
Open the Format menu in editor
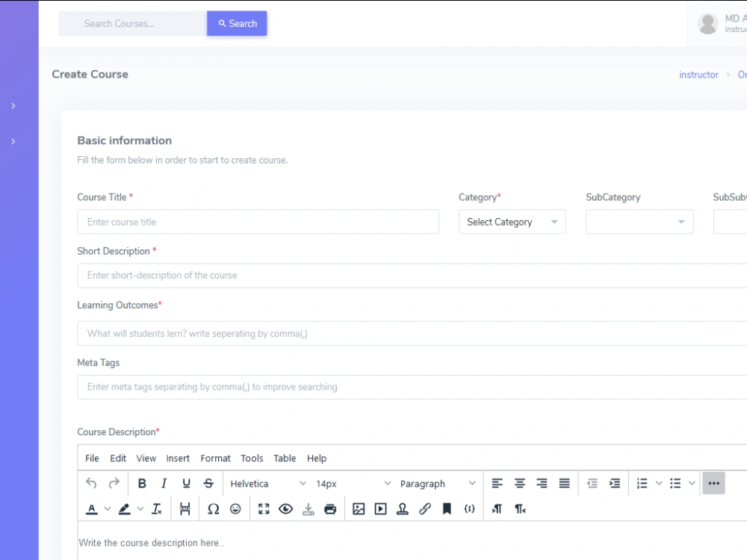(215, 458)
